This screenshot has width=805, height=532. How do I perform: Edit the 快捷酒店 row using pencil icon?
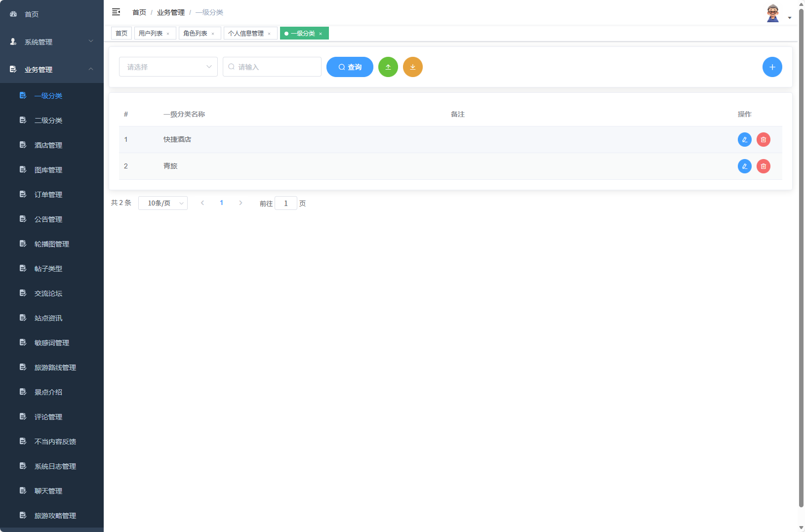click(x=745, y=139)
